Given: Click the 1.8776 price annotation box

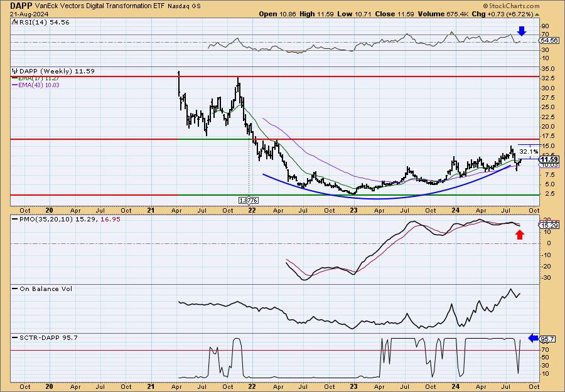Looking at the screenshot, I should [x=249, y=200].
